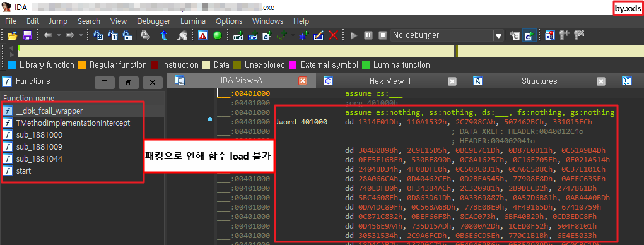Open the string style dropdown arrow
Image resolution: width=644 pixels, height=245 pixels.
293,35
